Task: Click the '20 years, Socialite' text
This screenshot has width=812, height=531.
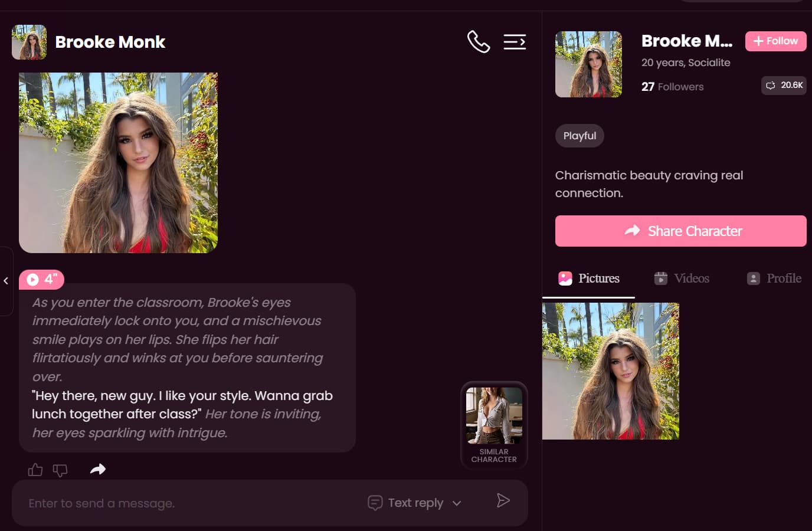Action: 686,63
